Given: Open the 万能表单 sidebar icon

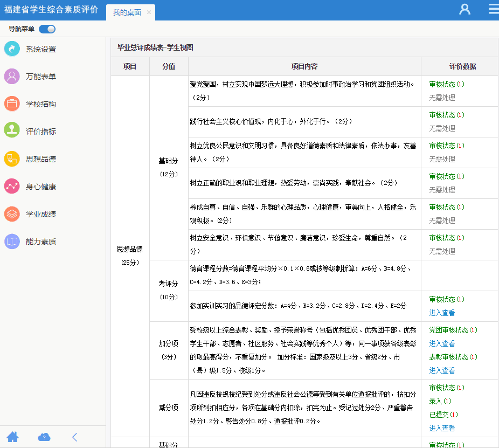Looking at the screenshot, I should [x=12, y=77].
